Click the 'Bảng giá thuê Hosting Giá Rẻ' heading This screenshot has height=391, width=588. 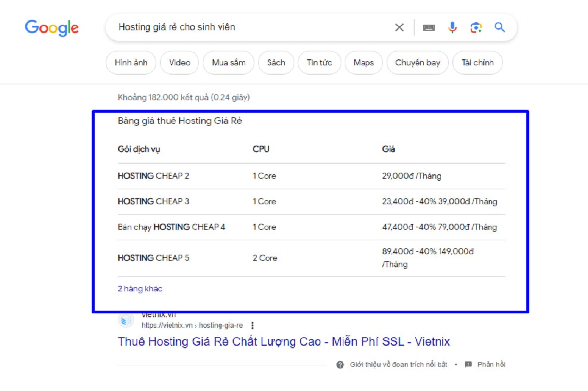(180, 121)
